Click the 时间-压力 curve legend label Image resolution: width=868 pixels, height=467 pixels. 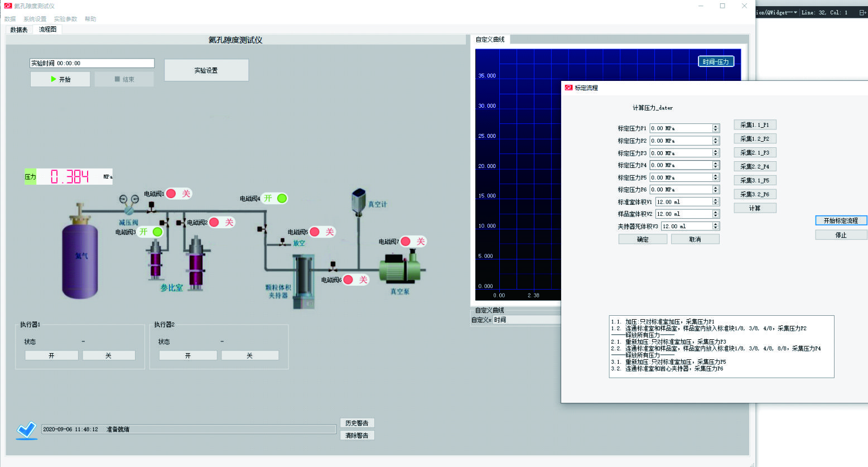click(x=716, y=62)
